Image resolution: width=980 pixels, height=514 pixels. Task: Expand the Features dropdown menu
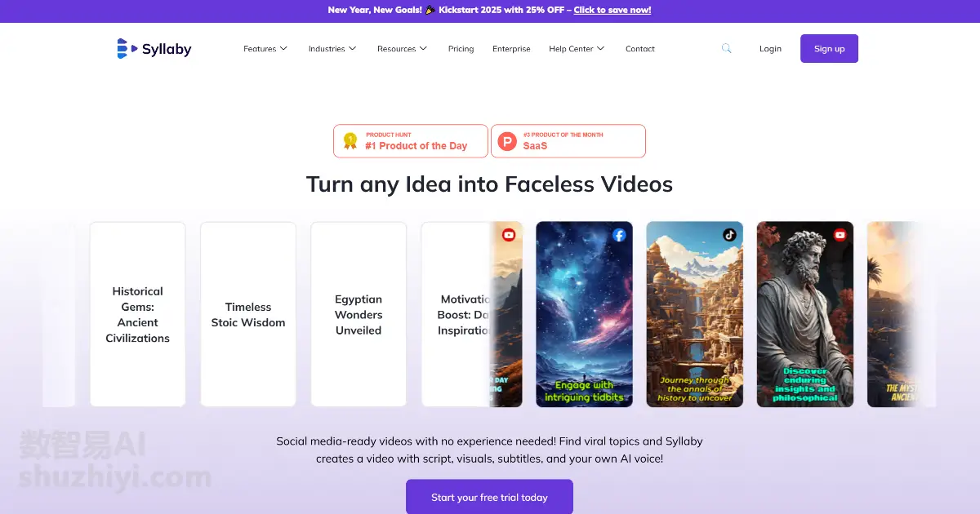(x=265, y=49)
